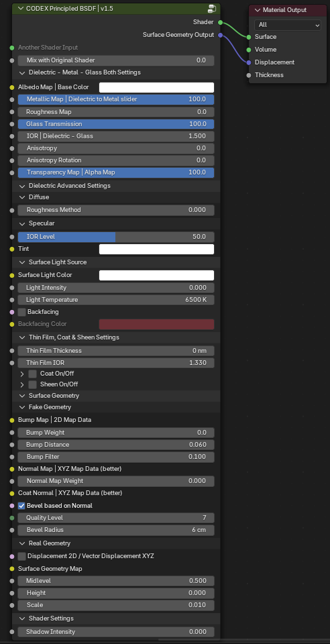Open the Backfacing Color red swatch
This screenshot has width=330, height=644.
click(156, 325)
